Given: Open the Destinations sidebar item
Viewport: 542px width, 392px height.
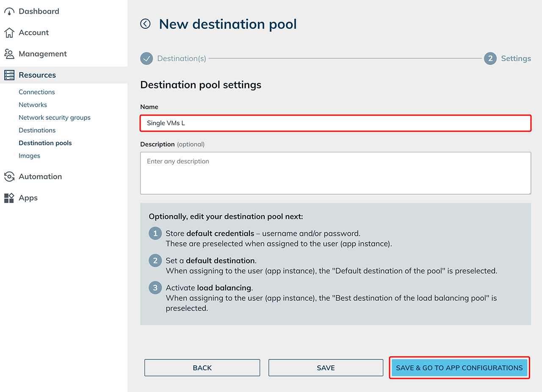Looking at the screenshot, I should pos(37,130).
